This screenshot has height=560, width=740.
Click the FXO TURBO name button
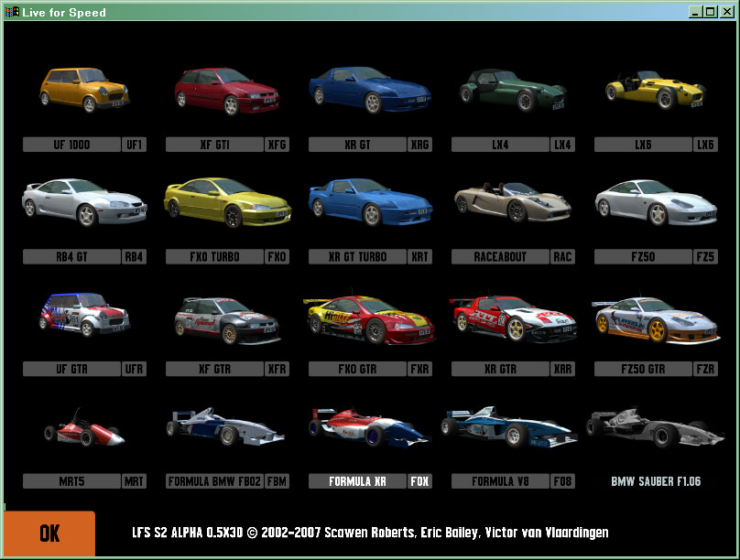click(214, 257)
